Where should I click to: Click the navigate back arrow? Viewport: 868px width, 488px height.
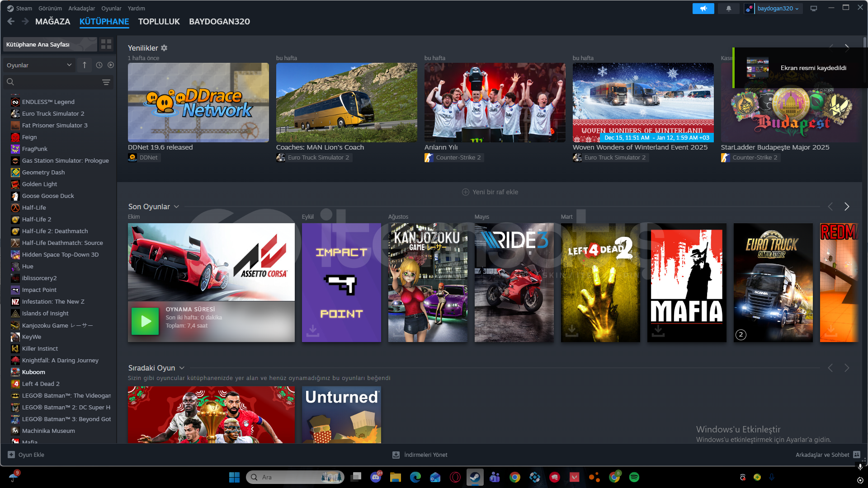tap(11, 21)
